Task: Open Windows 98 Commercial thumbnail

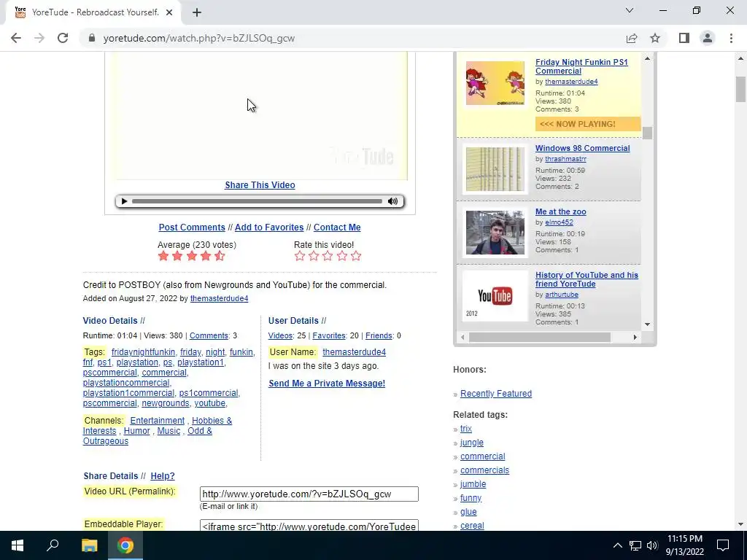Action: (495, 169)
